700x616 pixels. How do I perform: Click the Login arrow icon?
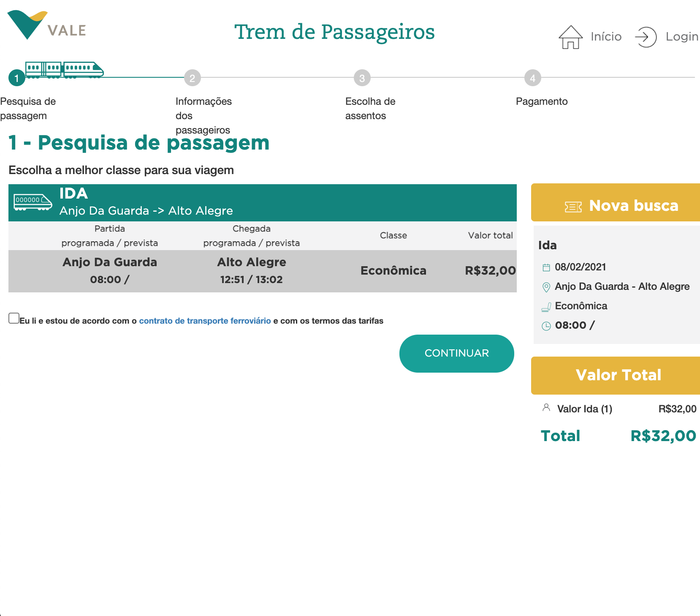[646, 37]
